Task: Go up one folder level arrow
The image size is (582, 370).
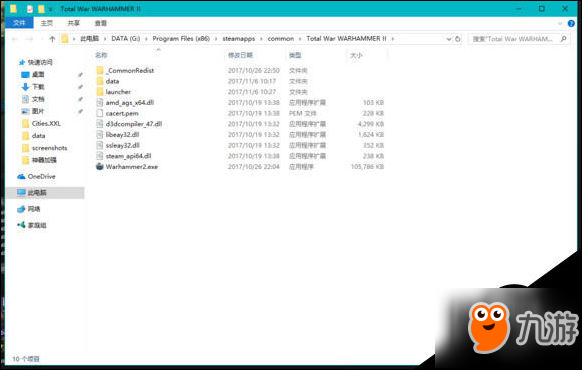Action: (x=52, y=39)
